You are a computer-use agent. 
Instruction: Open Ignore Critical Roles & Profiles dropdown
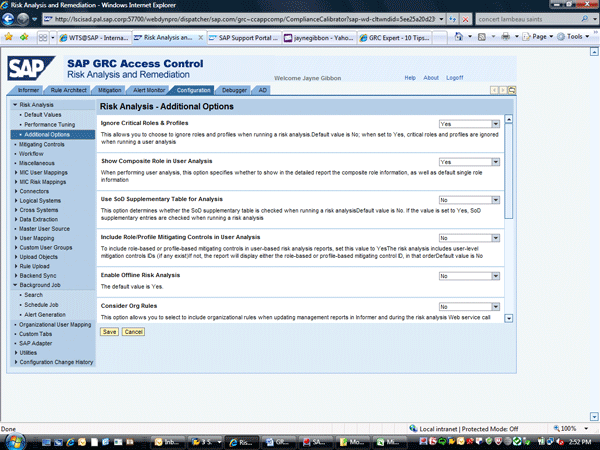(x=496, y=124)
